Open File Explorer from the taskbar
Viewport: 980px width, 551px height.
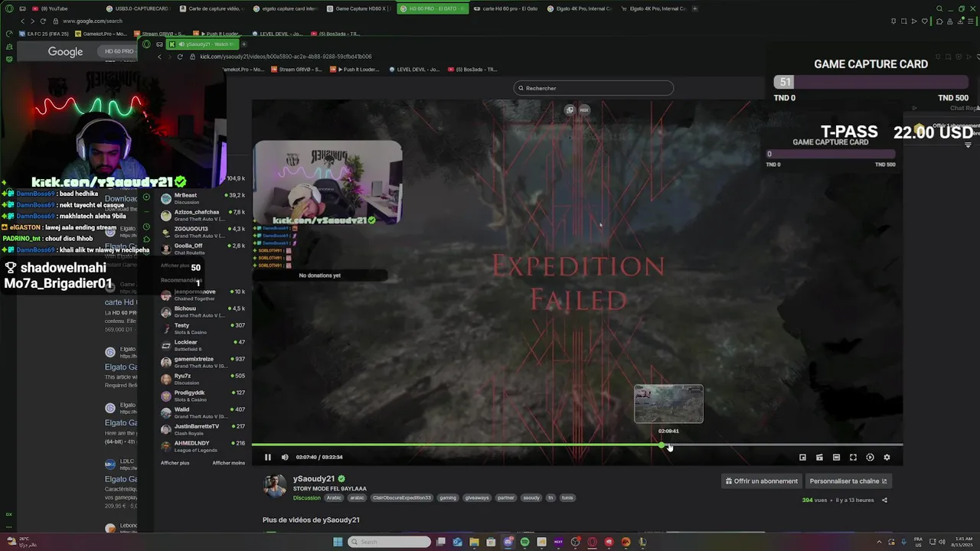click(474, 542)
